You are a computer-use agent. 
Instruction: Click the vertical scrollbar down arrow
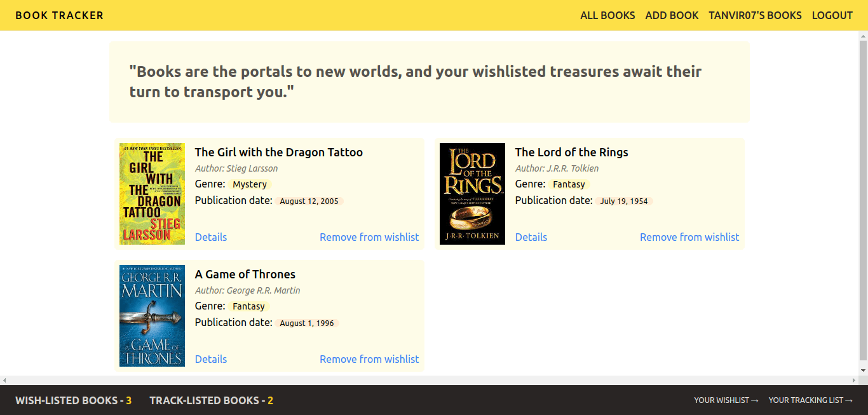point(863,370)
